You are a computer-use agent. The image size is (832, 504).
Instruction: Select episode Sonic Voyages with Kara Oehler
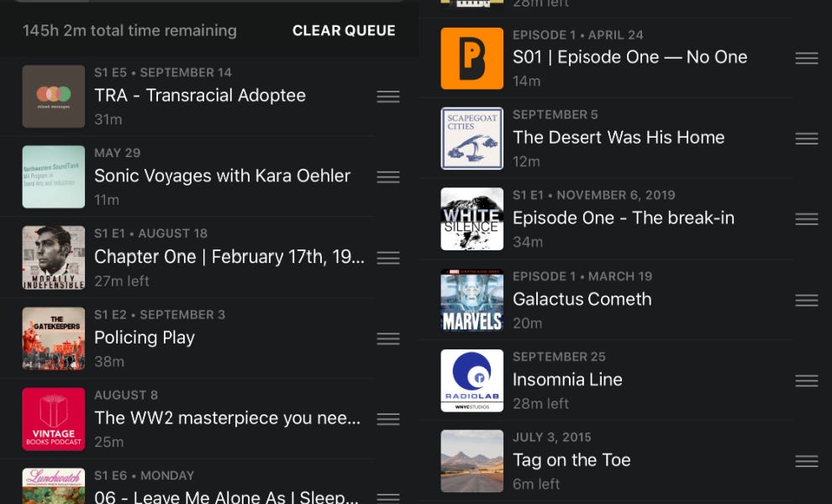tap(223, 176)
